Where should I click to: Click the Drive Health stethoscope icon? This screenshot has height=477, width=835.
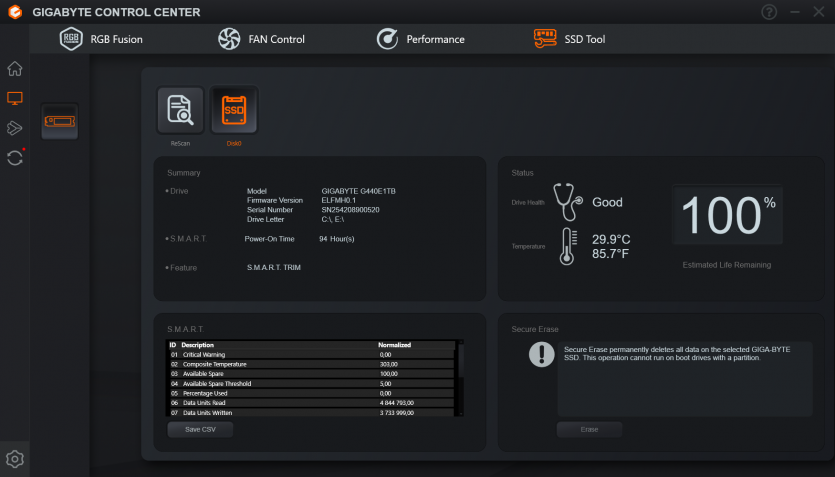pyautogui.click(x=567, y=202)
